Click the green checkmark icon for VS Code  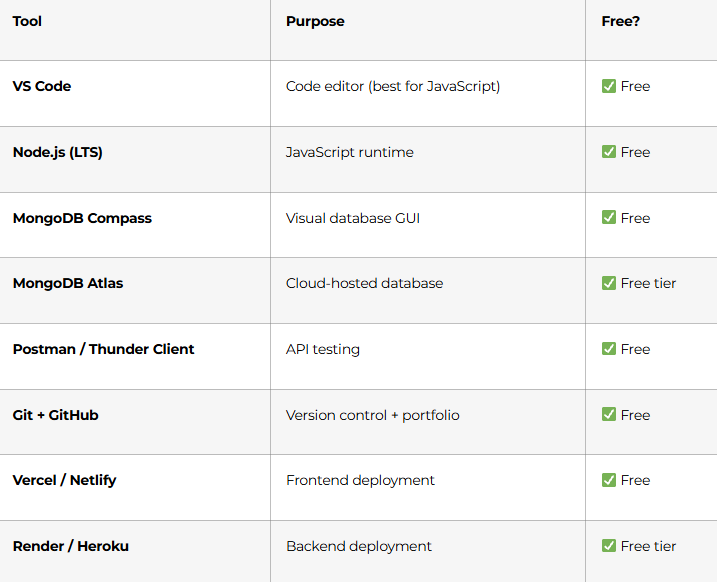click(x=609, y=86)
